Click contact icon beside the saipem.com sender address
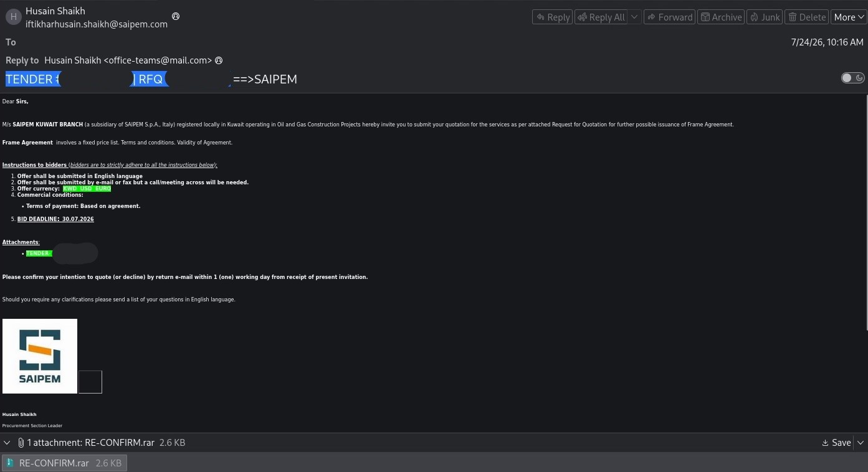The height and width of the screenshot is (472, 868). [176, 16]
